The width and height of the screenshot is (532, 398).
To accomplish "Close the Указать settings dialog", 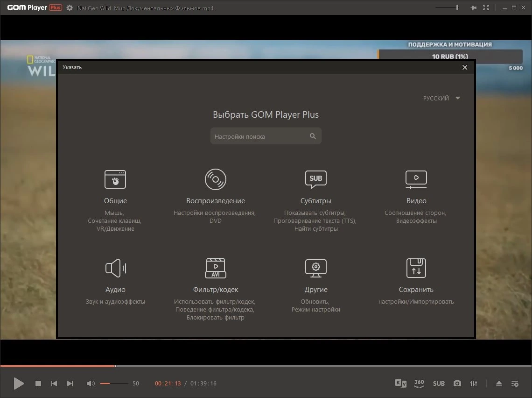I will pyautogui.click(x=465, y=67).
